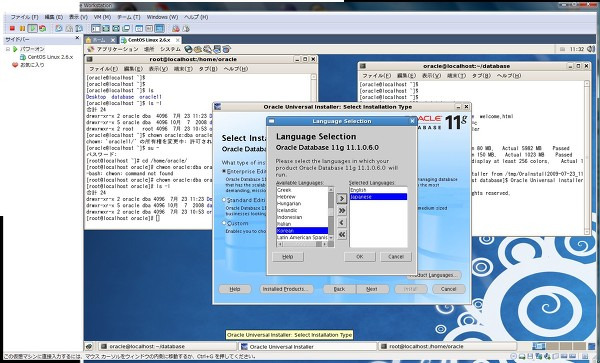Open the ヘルプ(H) menu in VMware menu bar
This screenshot has width=600, height=363.
(196, 17)
